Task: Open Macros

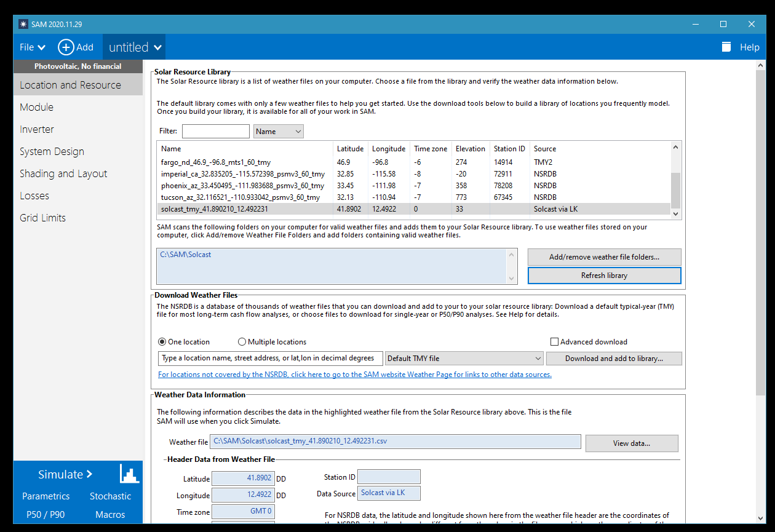Action: [x=110, y=515]
